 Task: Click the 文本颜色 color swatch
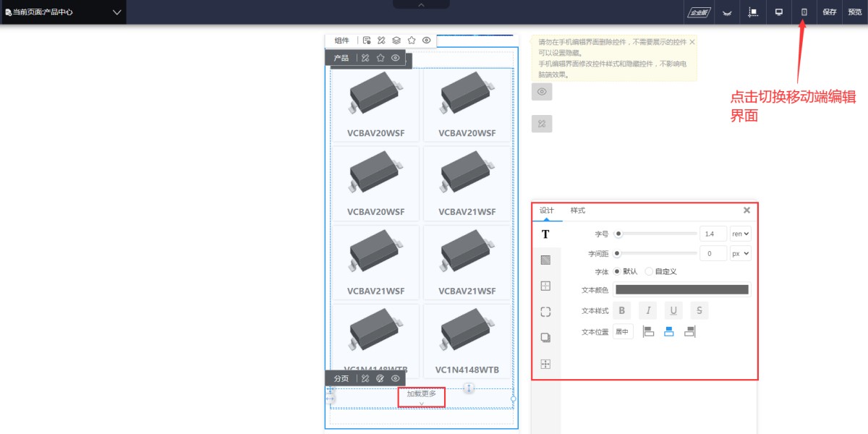tap(681, 290)
